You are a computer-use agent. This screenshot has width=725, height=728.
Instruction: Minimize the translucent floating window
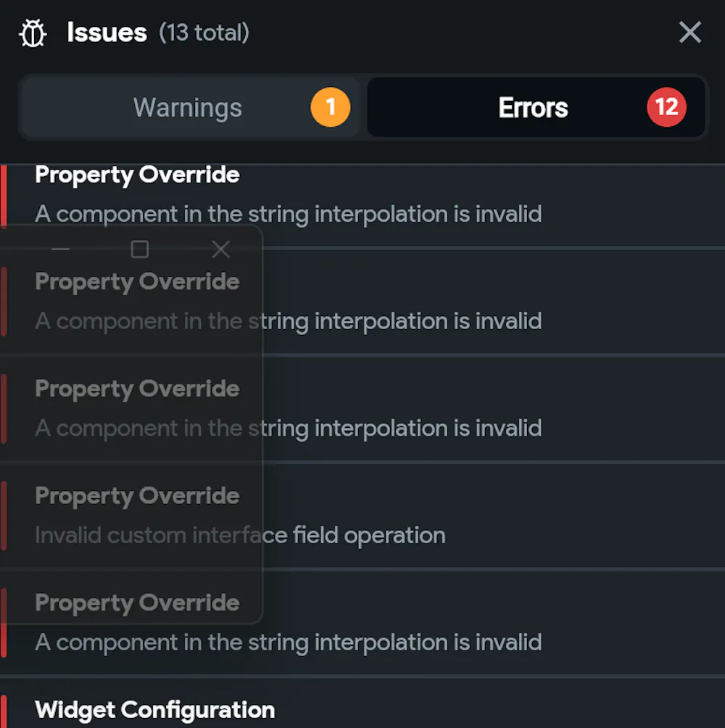coord(61,250)
